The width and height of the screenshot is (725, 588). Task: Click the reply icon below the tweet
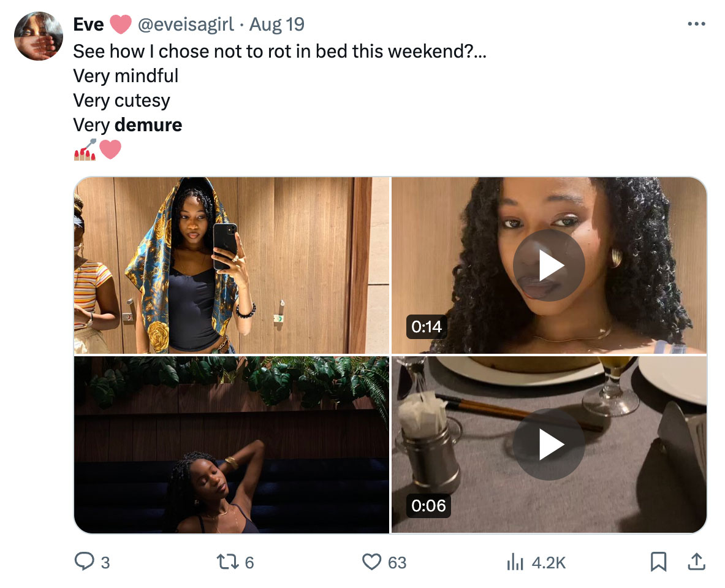[x=83, y=562]
